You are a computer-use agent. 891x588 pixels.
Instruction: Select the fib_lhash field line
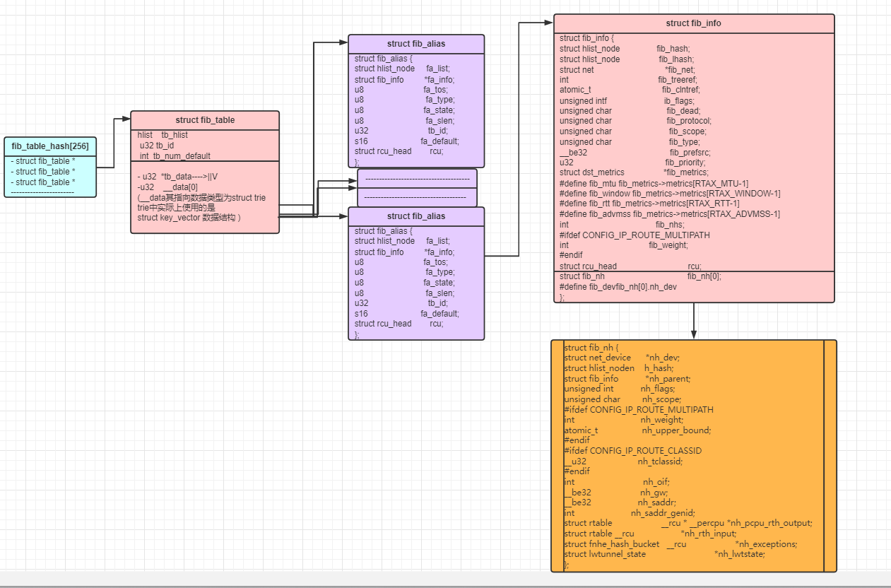coord(627,59)
